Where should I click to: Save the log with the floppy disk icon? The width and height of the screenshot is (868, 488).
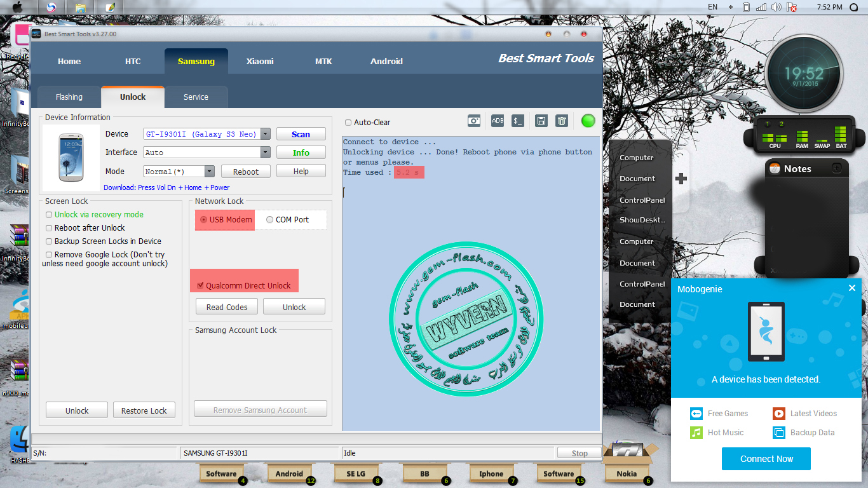tap(541, 121)
